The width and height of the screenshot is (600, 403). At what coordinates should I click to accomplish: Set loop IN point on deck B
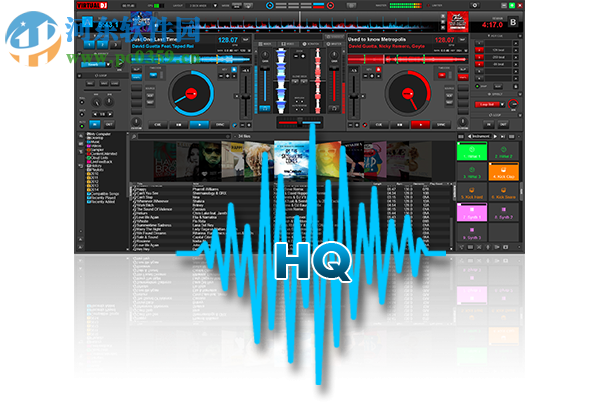coord(489,124)
